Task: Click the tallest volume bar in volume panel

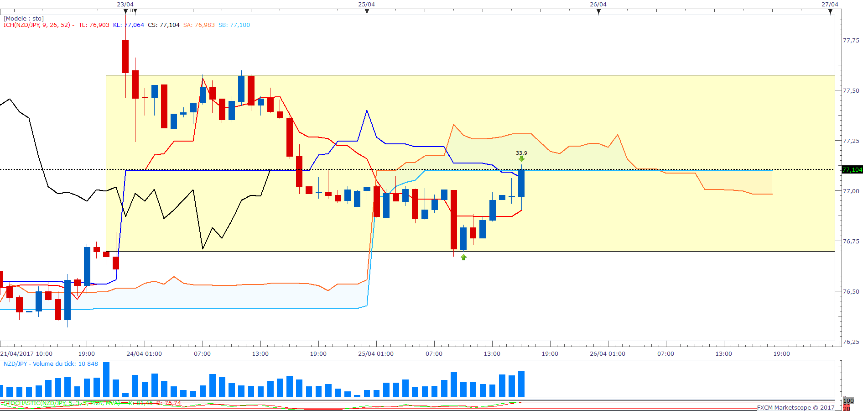Action: coord(106,379)
